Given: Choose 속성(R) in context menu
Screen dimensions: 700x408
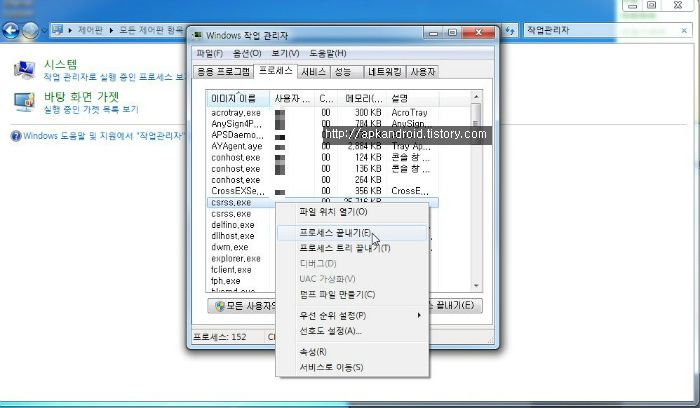Looking at the screenshot, I should coord(352,352).
